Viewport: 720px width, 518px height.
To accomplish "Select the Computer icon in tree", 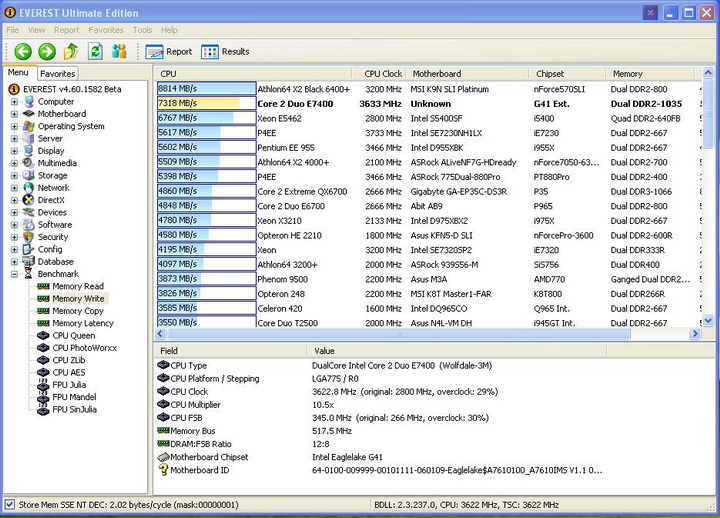I will tap(29, 101).
